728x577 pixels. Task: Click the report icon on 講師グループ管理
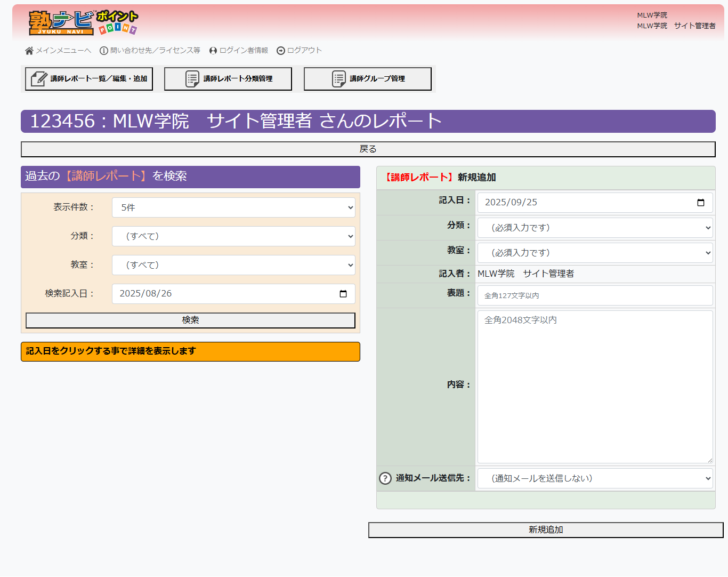tap(338, 78)
